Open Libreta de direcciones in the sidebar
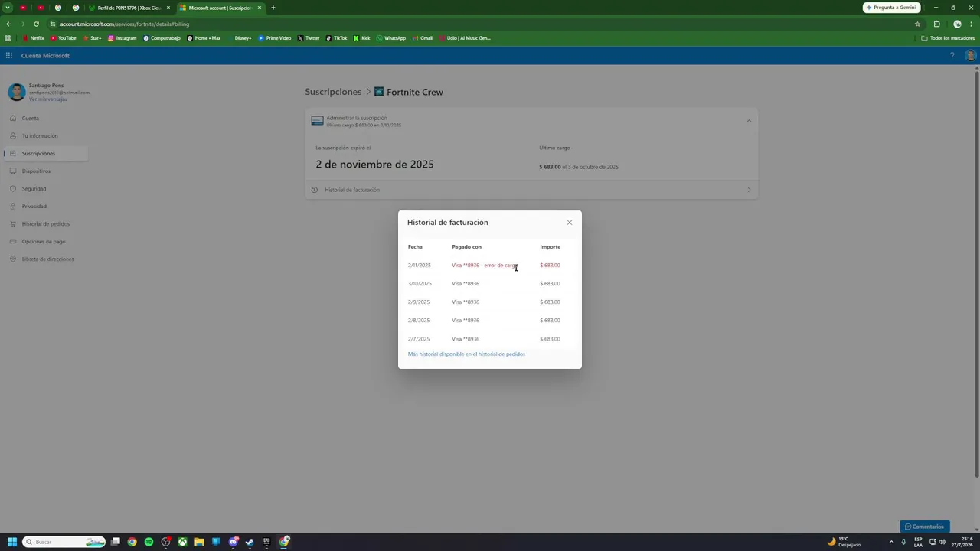The width and height of the screenshot is (980, 551). 47,259
